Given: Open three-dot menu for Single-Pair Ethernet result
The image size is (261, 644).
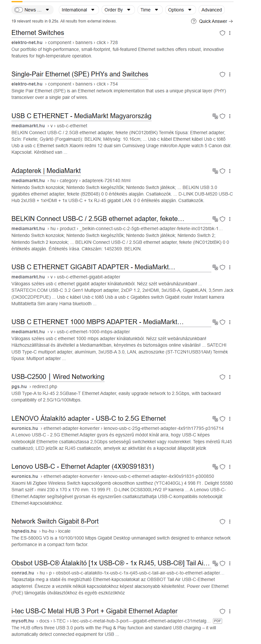Looking at the screenshot, I should pyautogui.click(x=230, y=74).
